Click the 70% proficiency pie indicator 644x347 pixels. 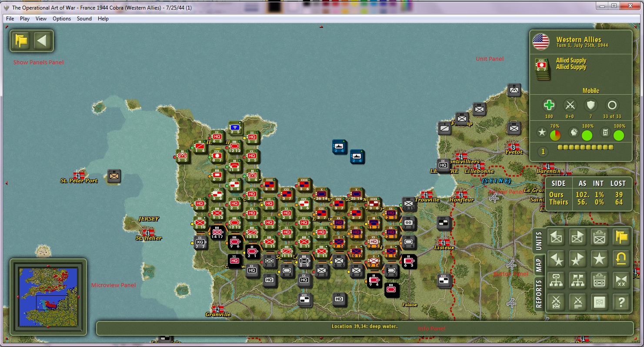(x=555, y=135)
